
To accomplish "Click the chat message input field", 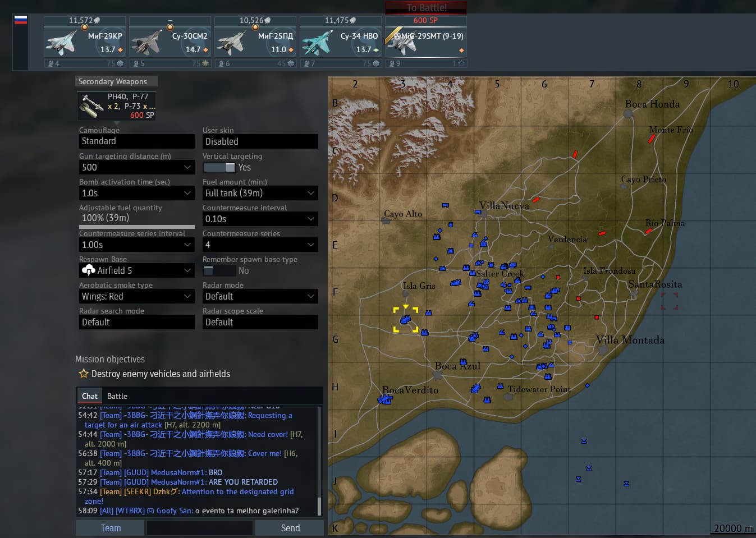I will point(199,528).
